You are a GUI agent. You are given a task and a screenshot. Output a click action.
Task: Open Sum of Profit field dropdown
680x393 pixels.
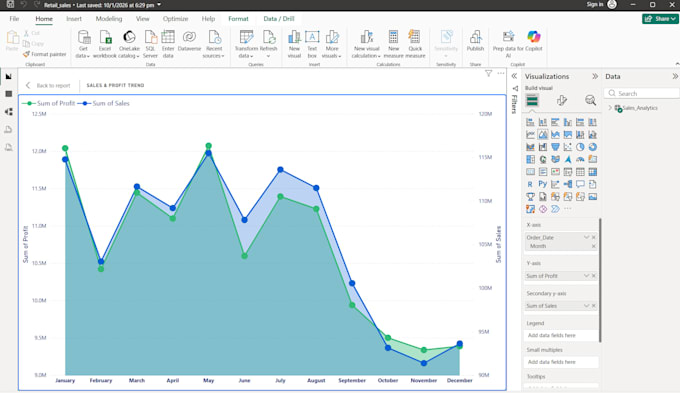586,276
